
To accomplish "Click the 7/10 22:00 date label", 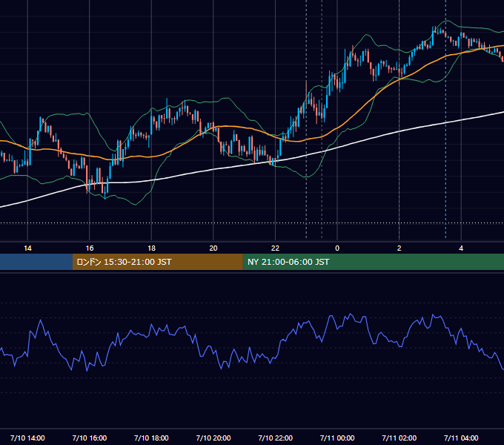I will click(276, 438).
